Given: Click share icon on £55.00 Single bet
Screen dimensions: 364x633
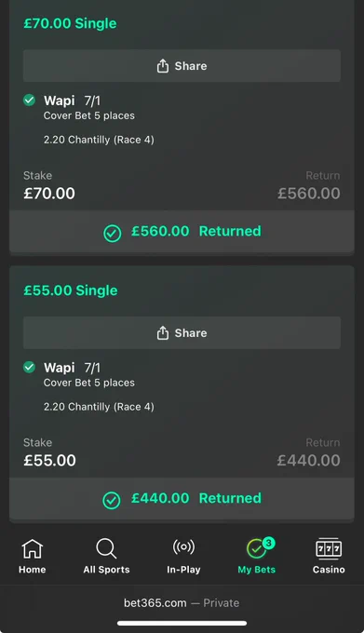Looking at the screenshot, I should click(163, 332).
